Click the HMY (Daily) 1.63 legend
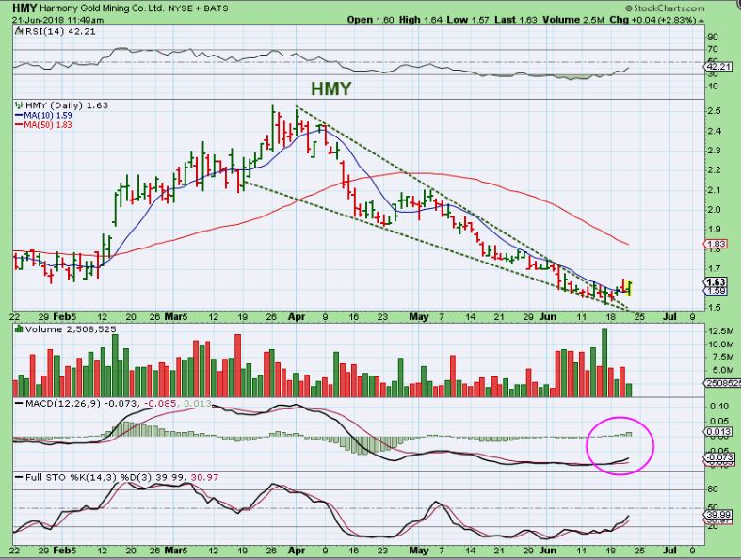The width and height of the screenshot is (741, 560). [x=67, y=104]
